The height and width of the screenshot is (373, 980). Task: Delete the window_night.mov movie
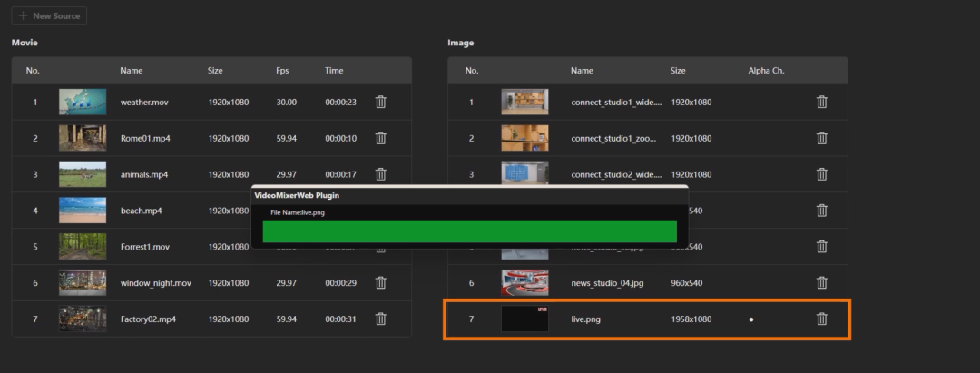pyautogui.click(x=380, y=283)
